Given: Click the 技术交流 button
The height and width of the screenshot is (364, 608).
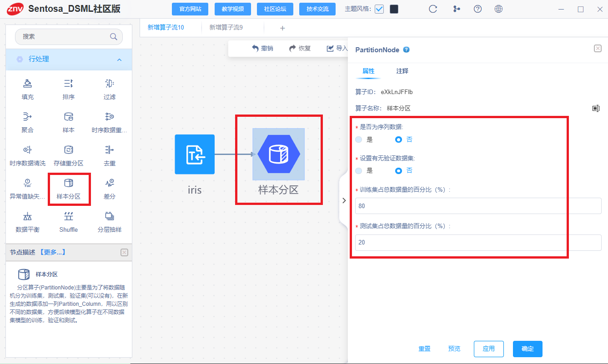Looking at the screenshot, I should (x=317, y=9).
